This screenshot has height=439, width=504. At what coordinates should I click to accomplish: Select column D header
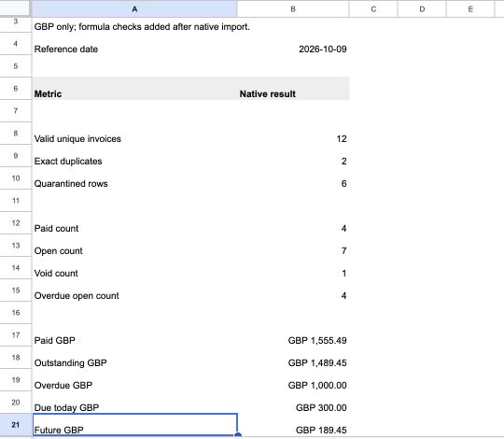point(422,9)
